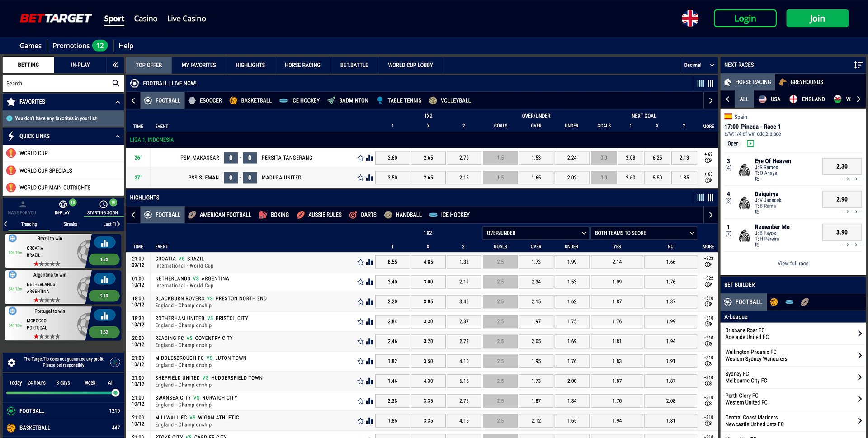
Task: Open the In-Play shortcut icon with badge
Action: pos(63,204)
